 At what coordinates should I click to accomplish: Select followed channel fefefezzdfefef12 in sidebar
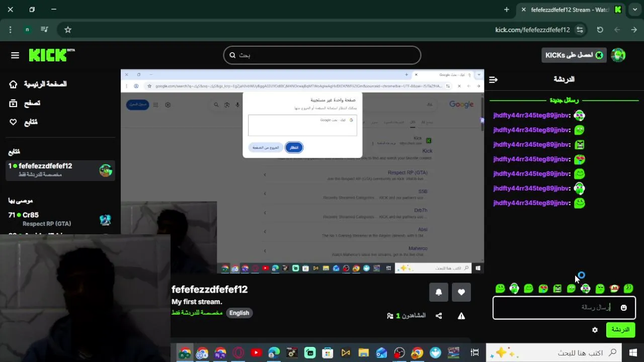60,170
